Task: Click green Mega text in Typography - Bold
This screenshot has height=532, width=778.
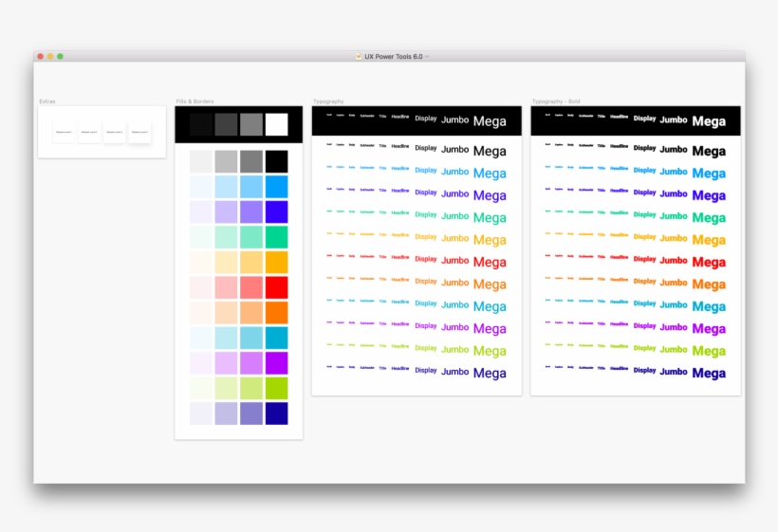Action: point(709,218)
